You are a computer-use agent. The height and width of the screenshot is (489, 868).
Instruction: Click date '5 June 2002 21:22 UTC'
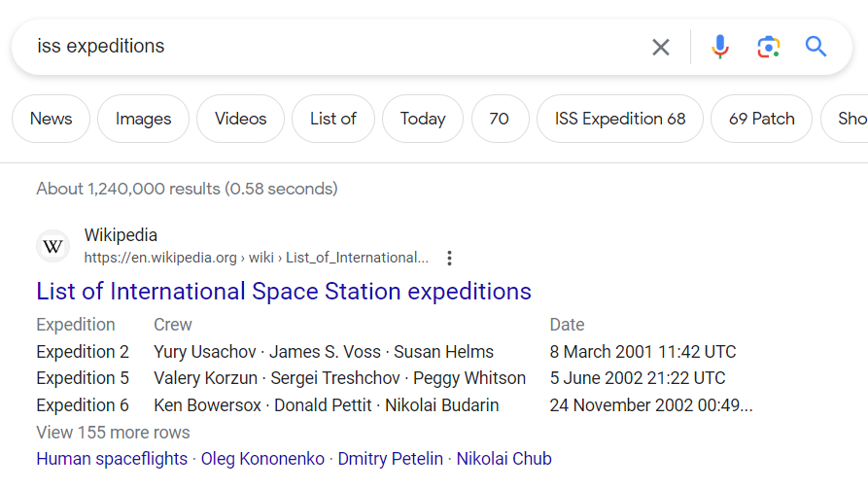click(638, 378)
